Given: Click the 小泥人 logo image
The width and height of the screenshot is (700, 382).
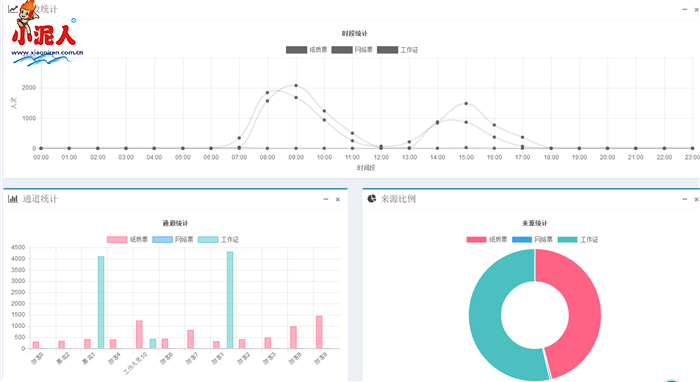Looking at the screenshot, I should pos(46,33).
